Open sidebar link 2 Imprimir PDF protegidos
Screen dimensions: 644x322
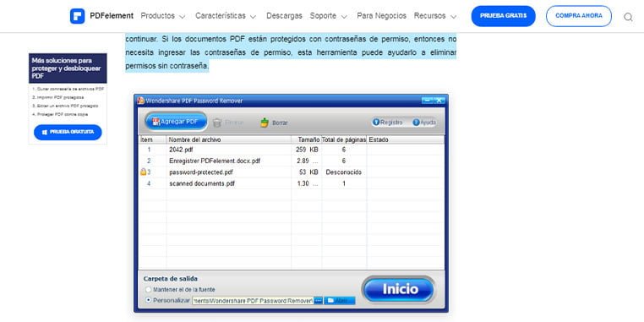58,97
